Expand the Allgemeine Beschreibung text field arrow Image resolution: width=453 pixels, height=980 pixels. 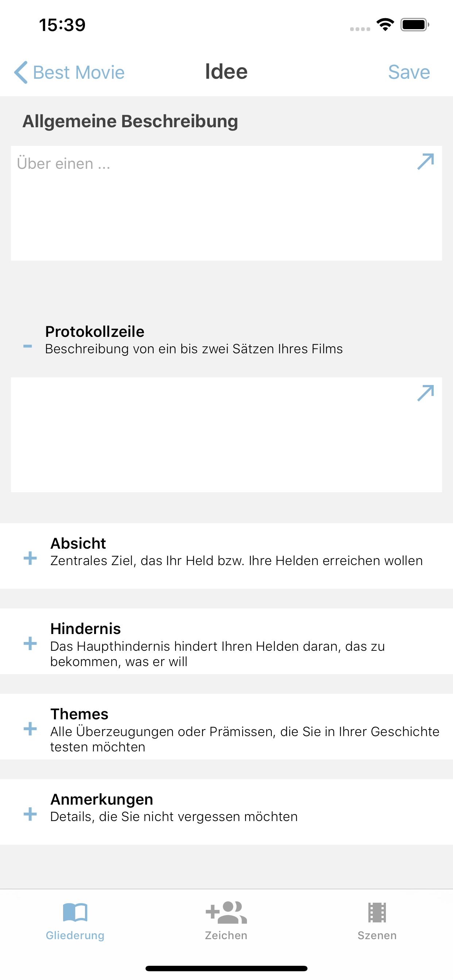pyautogui.click(x=425, y=162)
